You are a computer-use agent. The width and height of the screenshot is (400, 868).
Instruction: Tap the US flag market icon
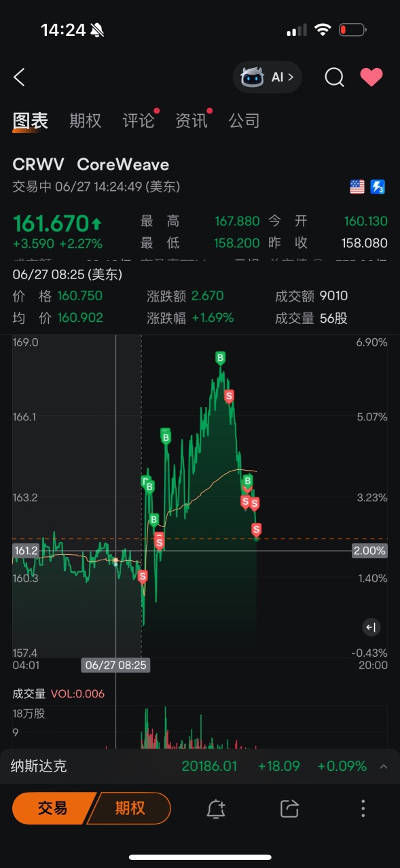tap(357, 187)
